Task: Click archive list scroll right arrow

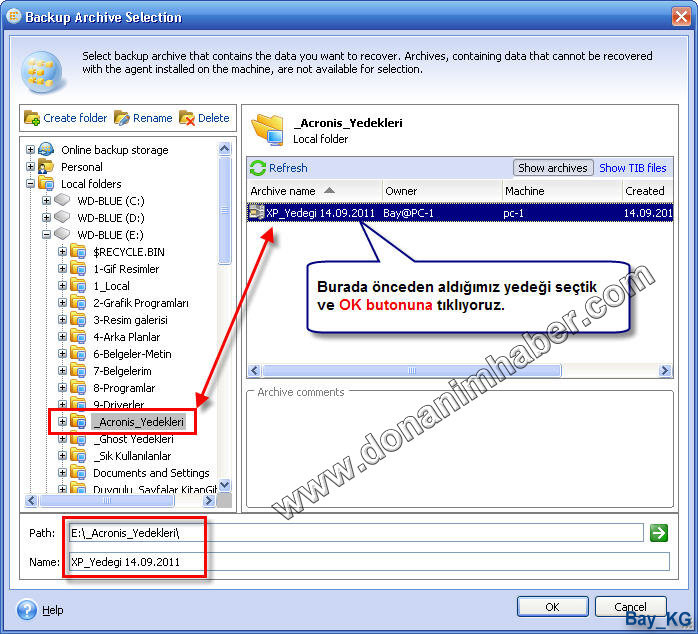Action: tap(665, 370)
